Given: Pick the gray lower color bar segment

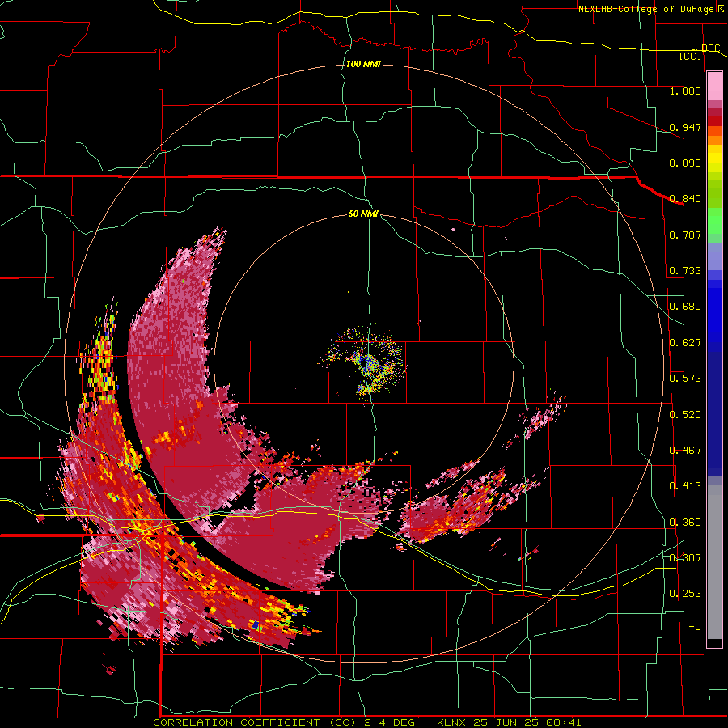Looking at the screenshot, I should [x=714, y=562].
